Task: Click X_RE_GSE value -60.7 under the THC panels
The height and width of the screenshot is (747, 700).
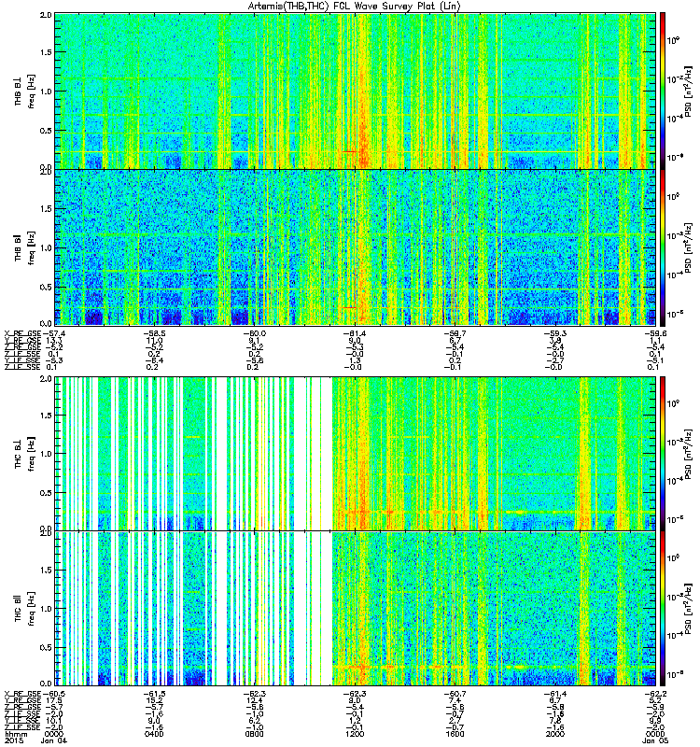Action: pyautogui.click(x=455, y=694)
